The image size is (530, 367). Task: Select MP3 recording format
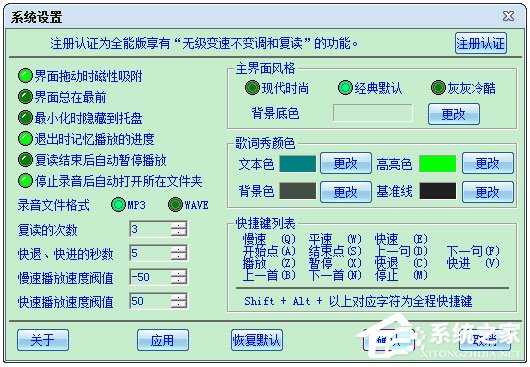coord(128,205)
